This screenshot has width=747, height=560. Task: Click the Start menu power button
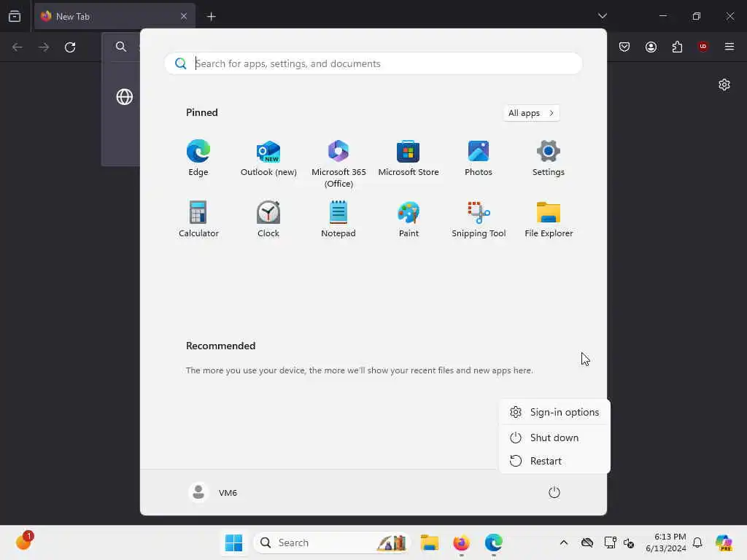point(554,492)
